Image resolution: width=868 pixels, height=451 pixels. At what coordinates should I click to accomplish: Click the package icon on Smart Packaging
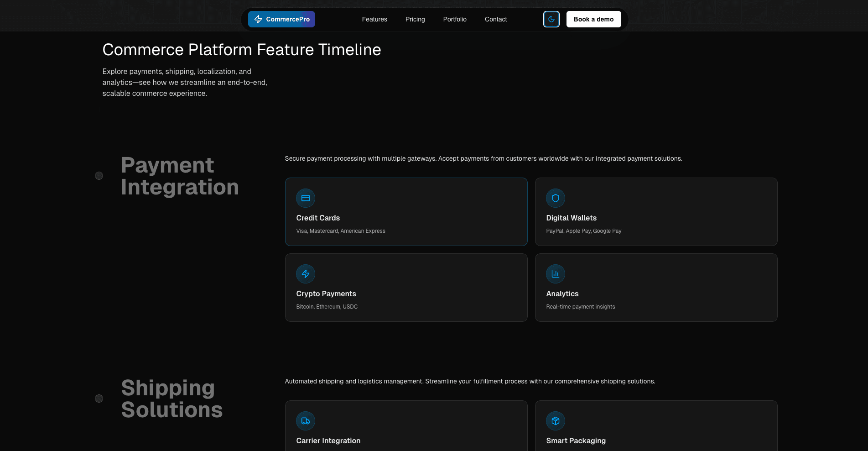[556, 421]
